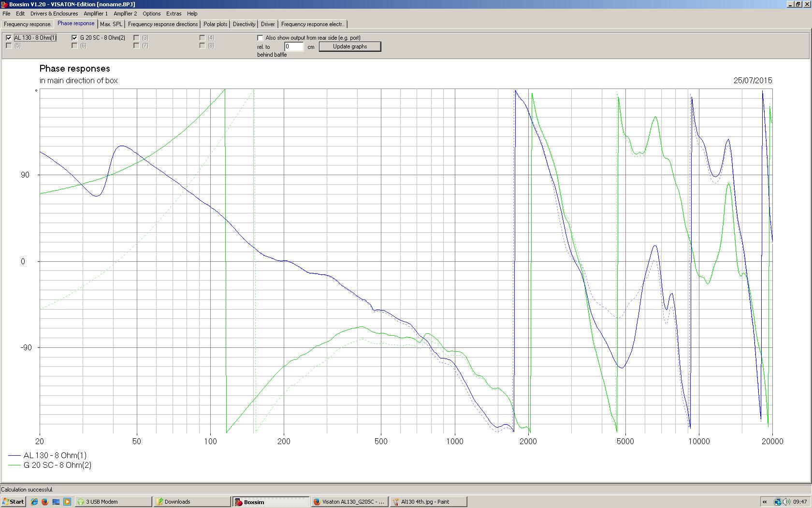
Task: Toggle driver (4) checkbox
Action: point(202,38)
